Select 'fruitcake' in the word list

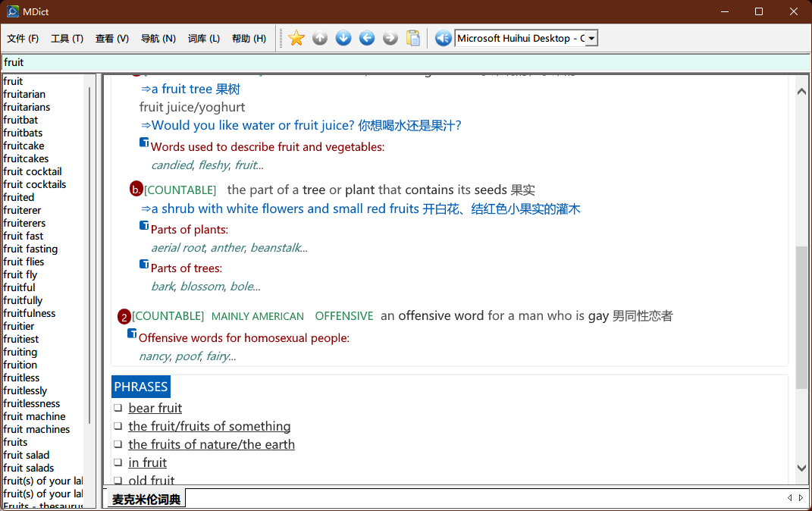(x=24, y=146)
